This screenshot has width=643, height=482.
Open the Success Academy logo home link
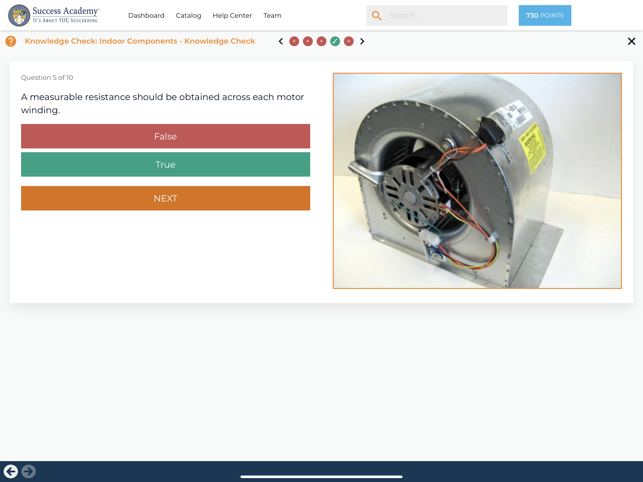[x=54, y=15]
